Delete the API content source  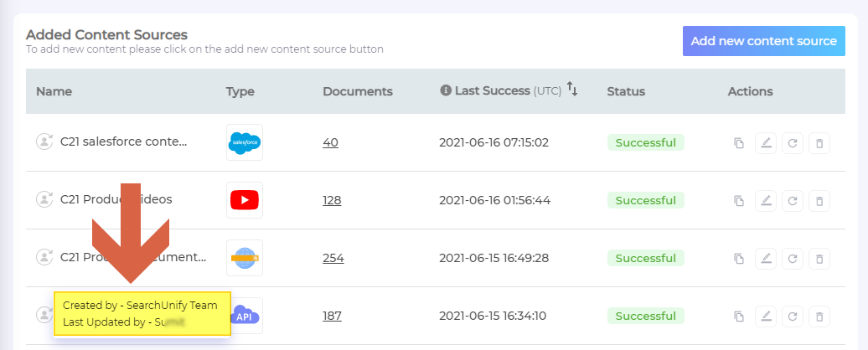[819, 316]
